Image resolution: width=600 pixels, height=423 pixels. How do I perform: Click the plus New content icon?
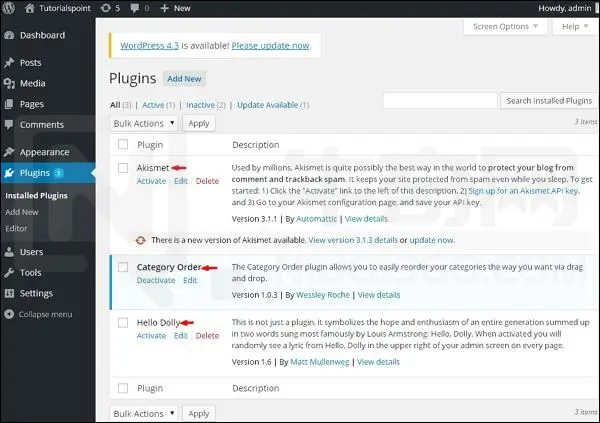coord(164,8)
